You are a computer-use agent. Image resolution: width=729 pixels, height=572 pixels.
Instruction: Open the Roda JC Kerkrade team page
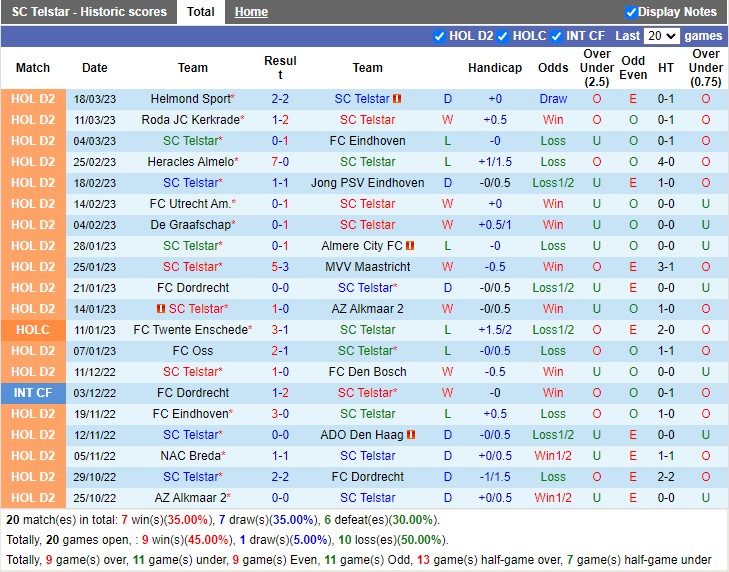(190, 120)
